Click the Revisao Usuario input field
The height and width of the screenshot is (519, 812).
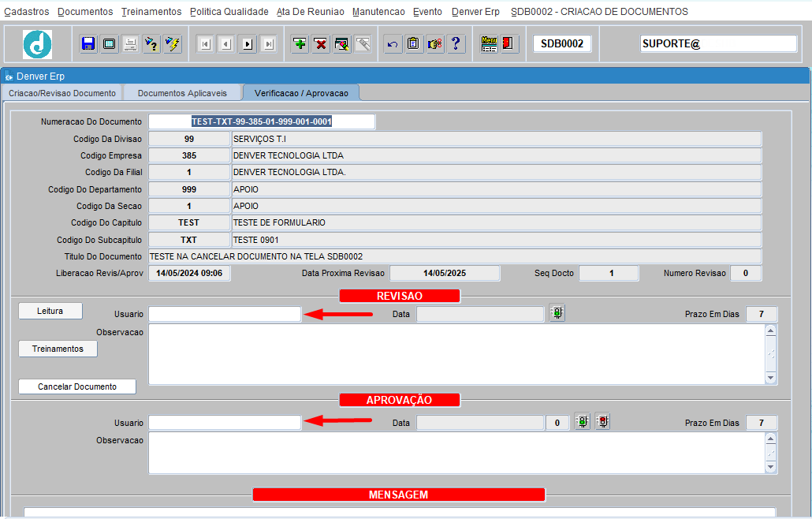pyautogui.click(x=225, y=314)
